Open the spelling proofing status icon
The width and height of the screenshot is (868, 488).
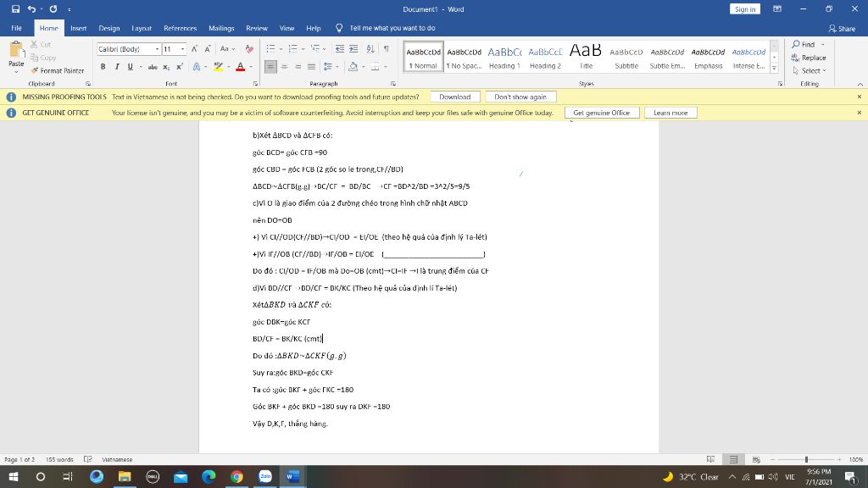click(87, 459)
